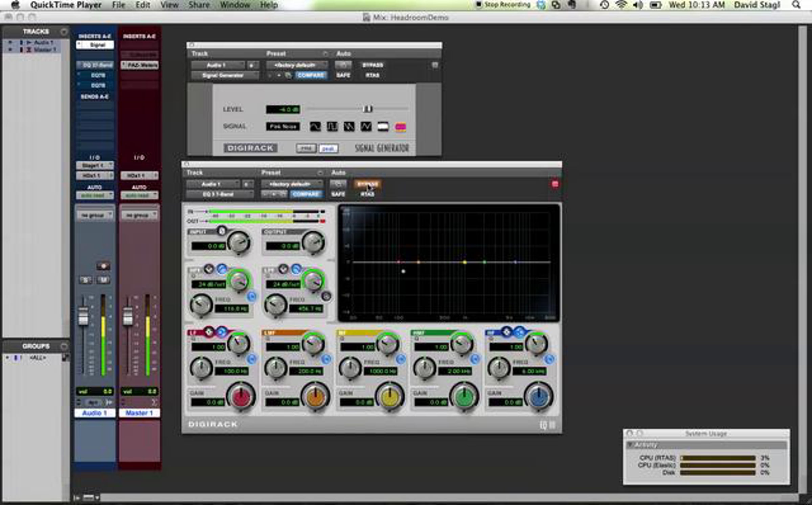Toggle the HPF band enable button

252,297
